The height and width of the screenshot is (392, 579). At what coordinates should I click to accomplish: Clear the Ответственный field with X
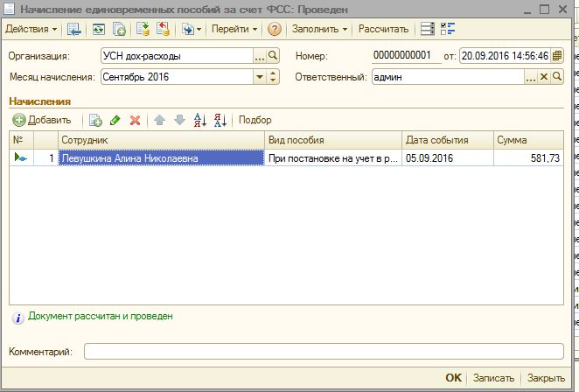click(543, 77)
